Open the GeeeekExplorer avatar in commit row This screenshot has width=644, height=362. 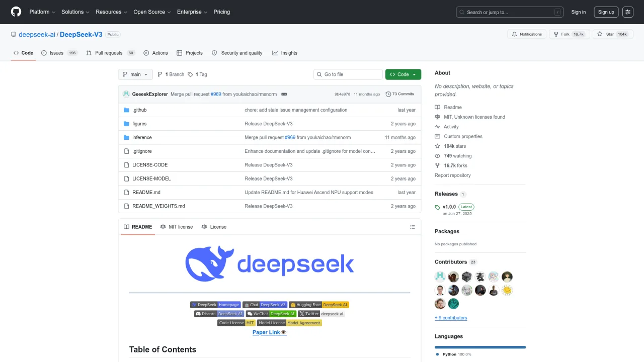pyautogui.click(x=126, y=94)
